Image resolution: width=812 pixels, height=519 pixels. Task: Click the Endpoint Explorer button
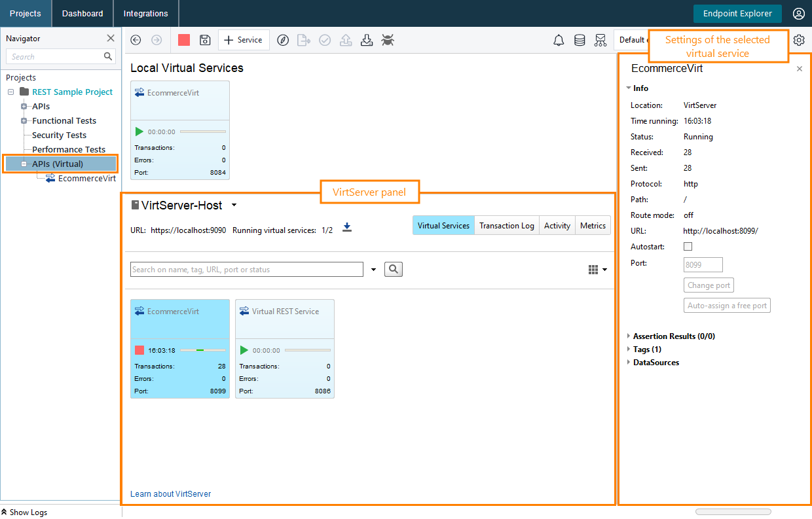coord(737,13)
